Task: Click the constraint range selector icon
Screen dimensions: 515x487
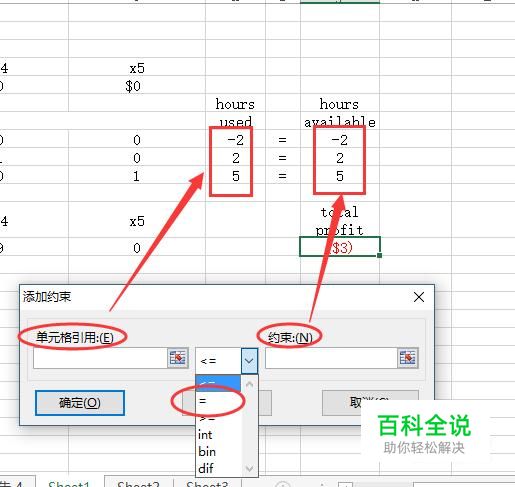Action: click(x=407, y=358)
